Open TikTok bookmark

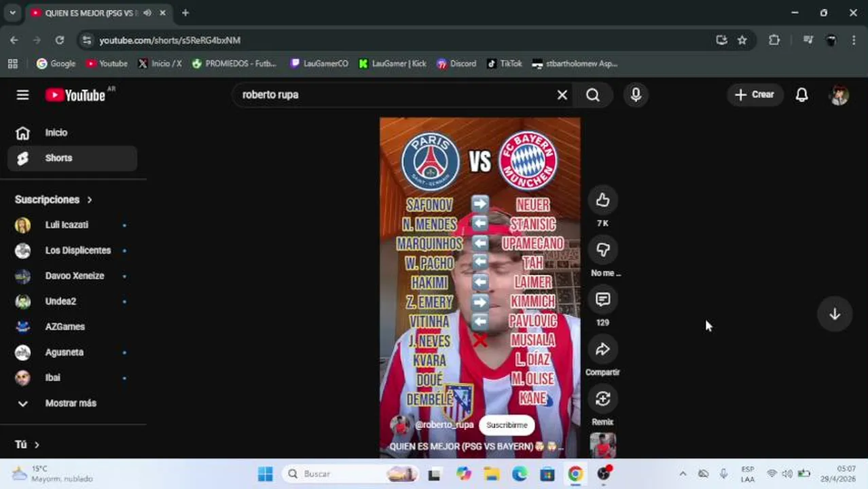[505, 64]
